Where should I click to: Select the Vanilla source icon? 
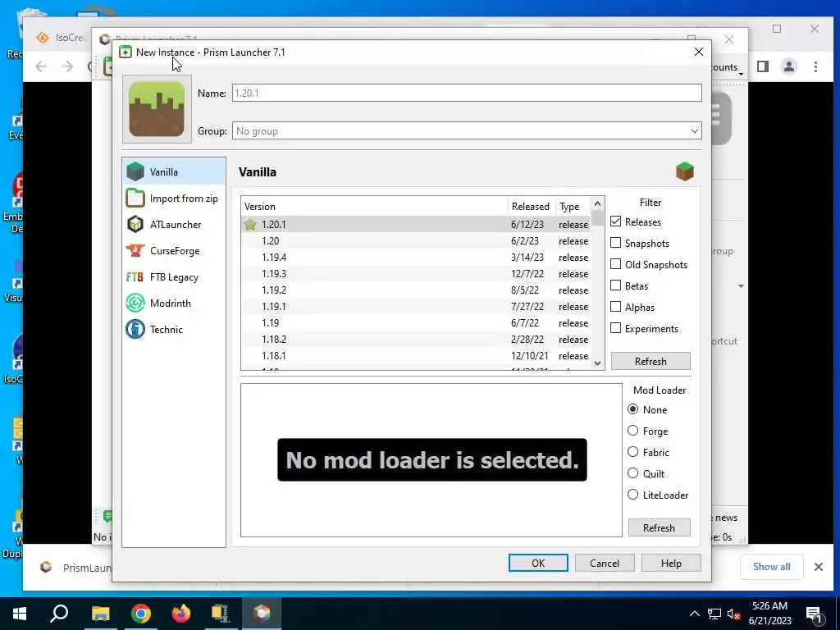(x=135, y=172)
